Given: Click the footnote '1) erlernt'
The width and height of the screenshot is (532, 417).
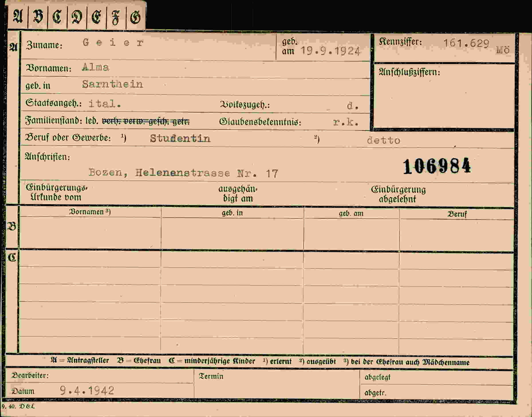Looking at the screenshot, I should click(277, 361).
